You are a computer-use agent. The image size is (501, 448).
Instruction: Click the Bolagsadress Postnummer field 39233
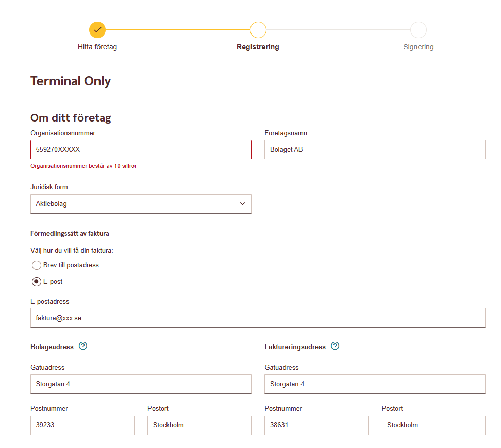[x=82, y=425]
